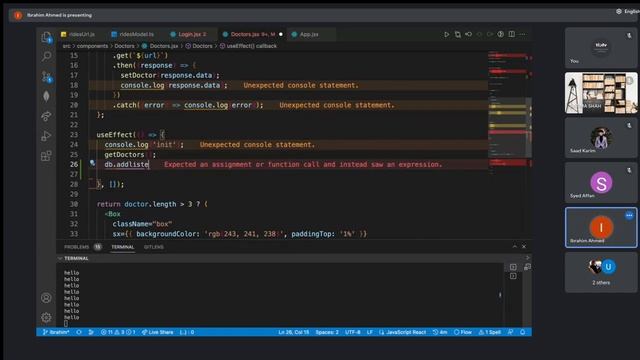
Task: Open the Live Share view in activity bar
Action: point(47,116)
